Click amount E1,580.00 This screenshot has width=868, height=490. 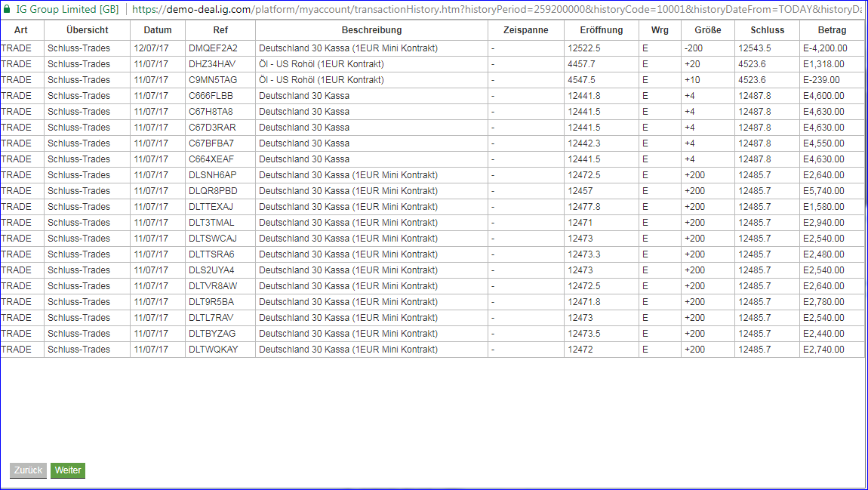point(823,207)
